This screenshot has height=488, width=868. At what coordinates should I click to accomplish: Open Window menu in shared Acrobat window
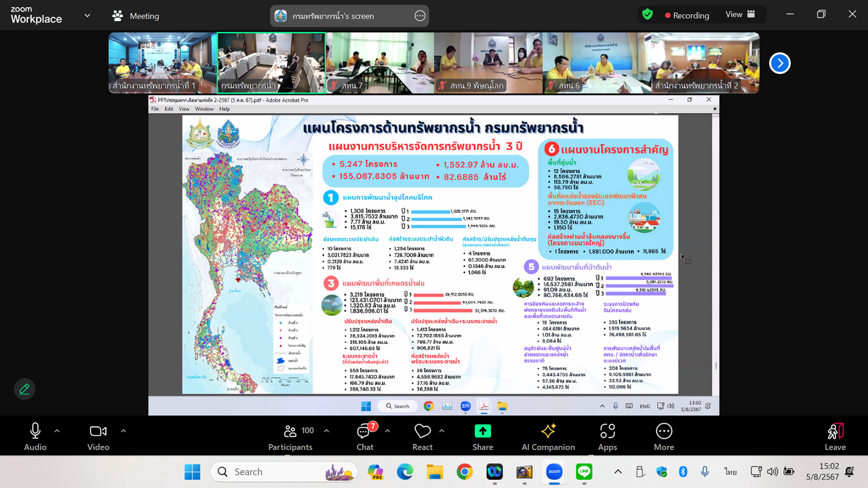(204, 109)
